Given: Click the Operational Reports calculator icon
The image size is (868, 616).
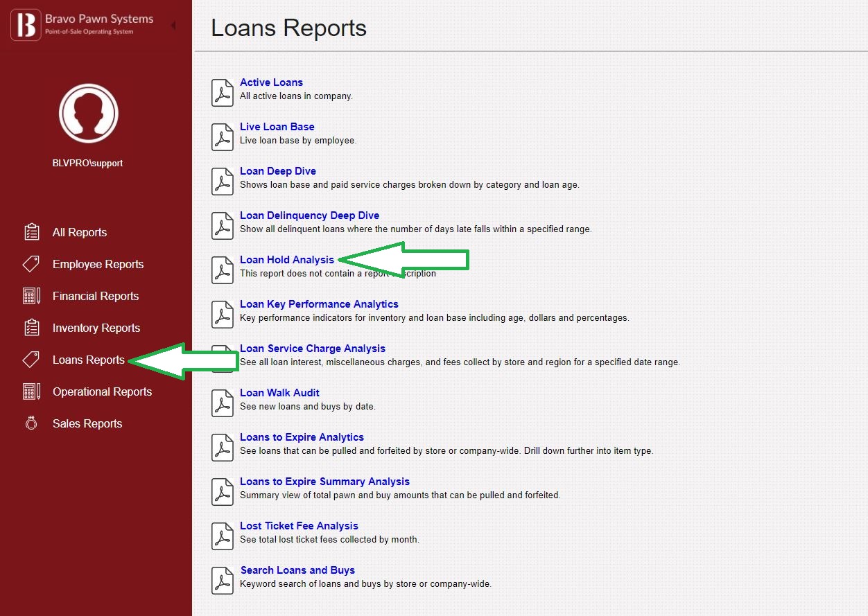Looking at the screenshot, I should [x=31, y=391].
